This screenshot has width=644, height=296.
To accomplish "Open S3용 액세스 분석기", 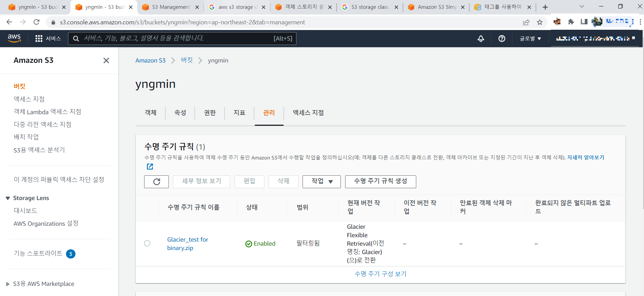I will coord(39,150).
